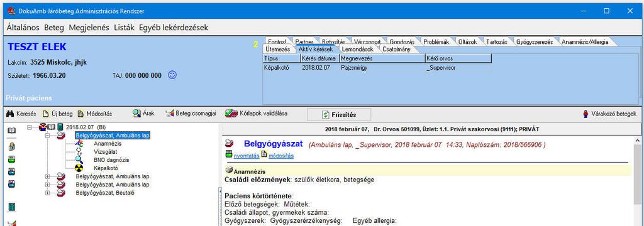Click Képalkotó cell in the requests table

[277, 68]
